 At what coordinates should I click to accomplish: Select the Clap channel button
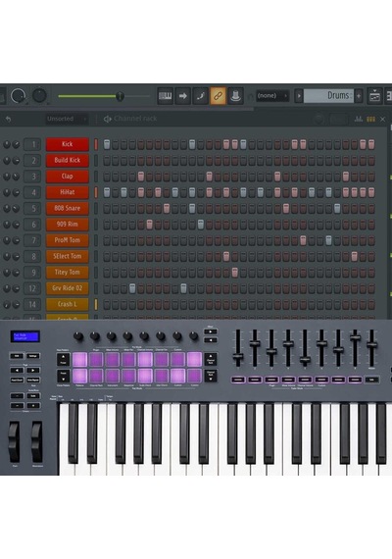point(68,177)
